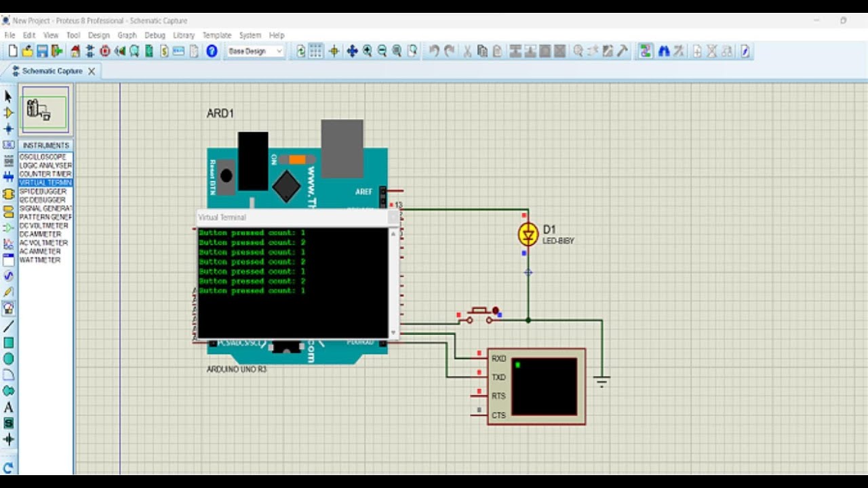Open the File menu
Image resolution: width=868 pixels, height=488 pixels.
tap(9, 35)
